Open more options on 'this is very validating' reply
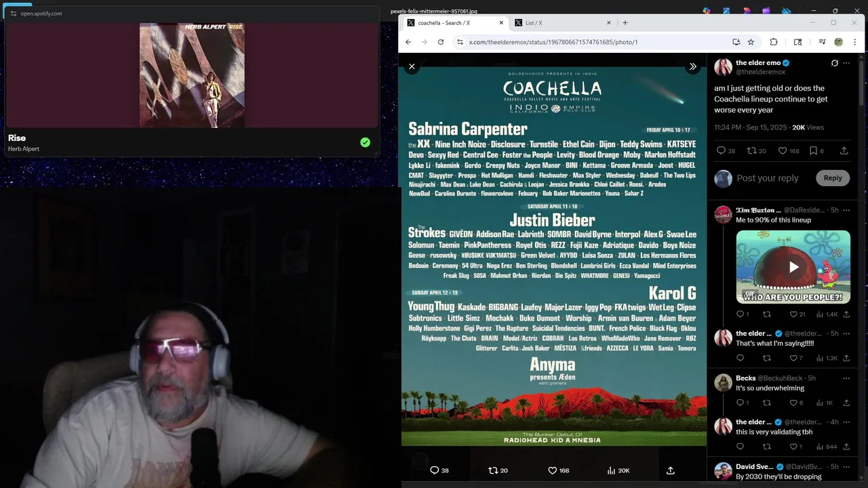Screen dimensions: 868x488 [846, 422]
